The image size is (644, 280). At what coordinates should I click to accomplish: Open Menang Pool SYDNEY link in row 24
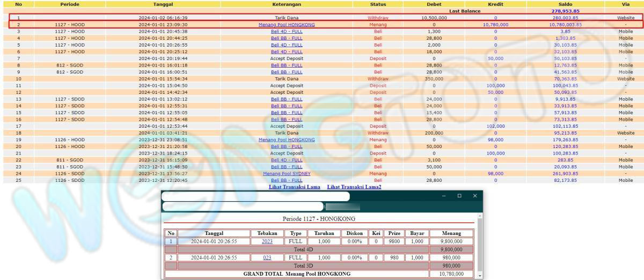pyautogui.click(x=287, y=174)
